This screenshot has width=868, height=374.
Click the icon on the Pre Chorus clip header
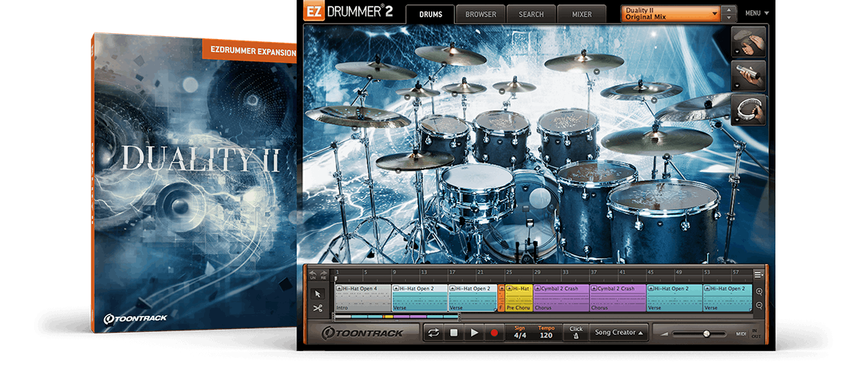click(509, 289)
